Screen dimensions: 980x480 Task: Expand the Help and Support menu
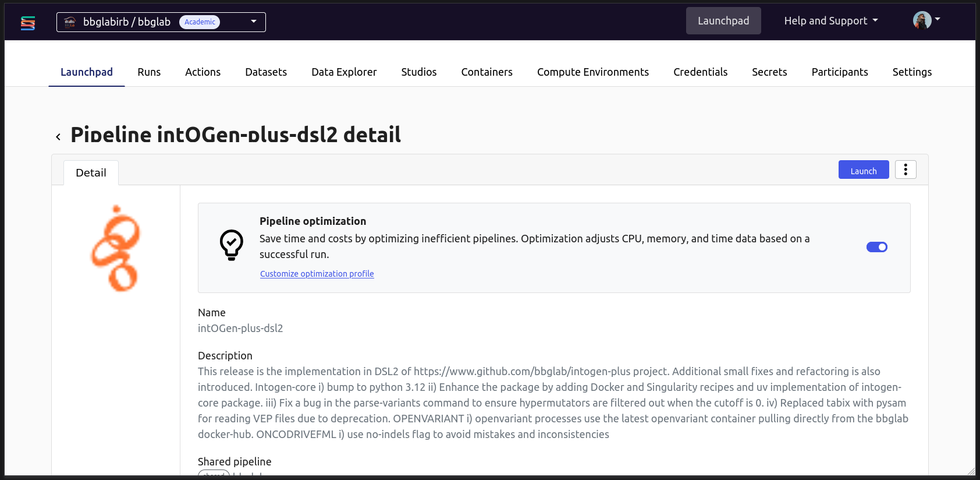[x=831, y=21]
